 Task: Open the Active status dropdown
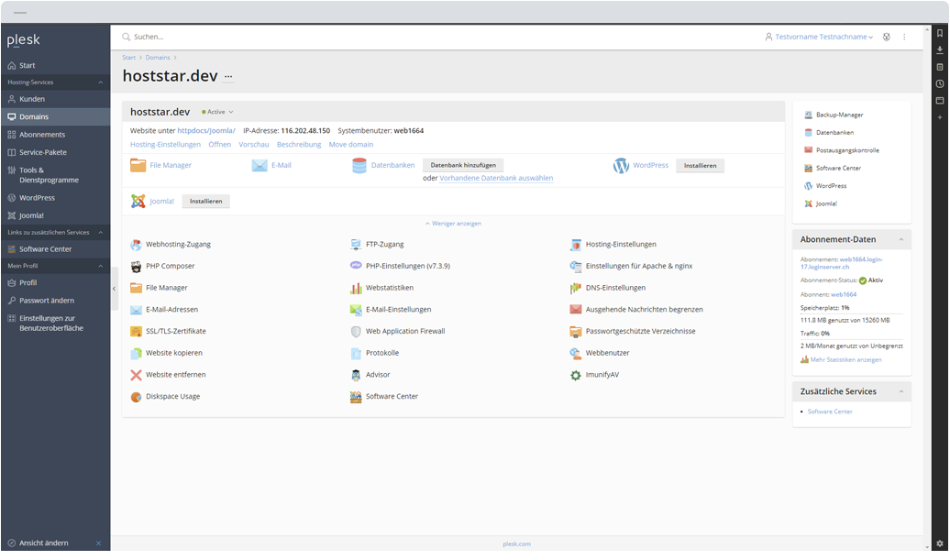(217, 113)
